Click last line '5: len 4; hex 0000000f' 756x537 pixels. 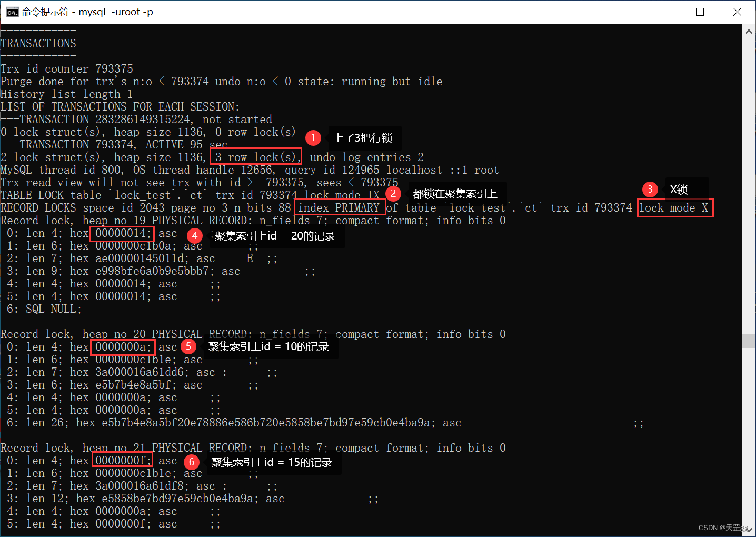[114, 524]
